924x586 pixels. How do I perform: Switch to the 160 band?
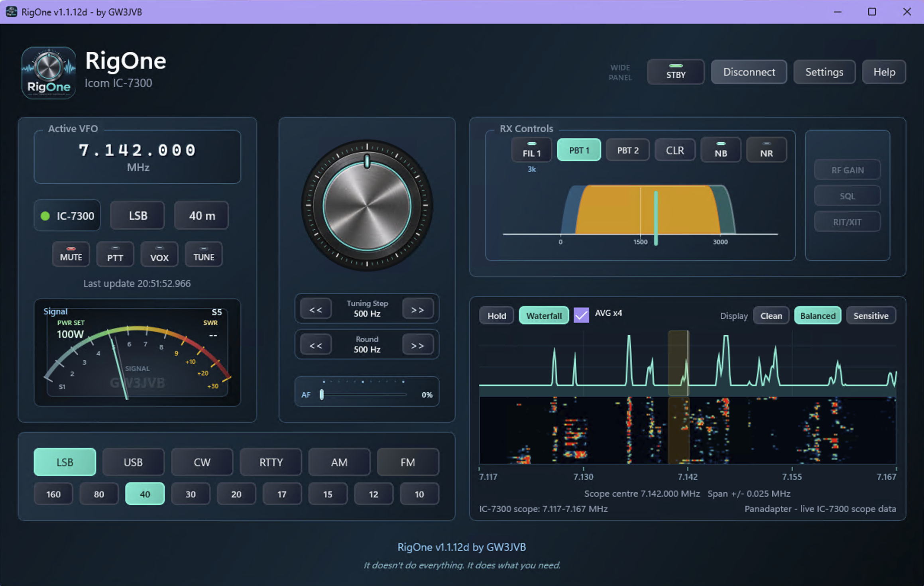pyautogui.click(x=53, y=494)
